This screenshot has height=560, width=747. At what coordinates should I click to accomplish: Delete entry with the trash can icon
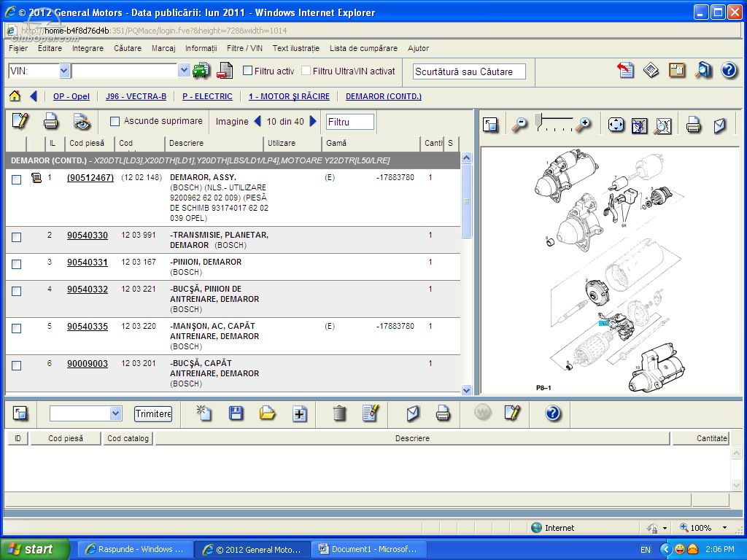pos(339,413)
